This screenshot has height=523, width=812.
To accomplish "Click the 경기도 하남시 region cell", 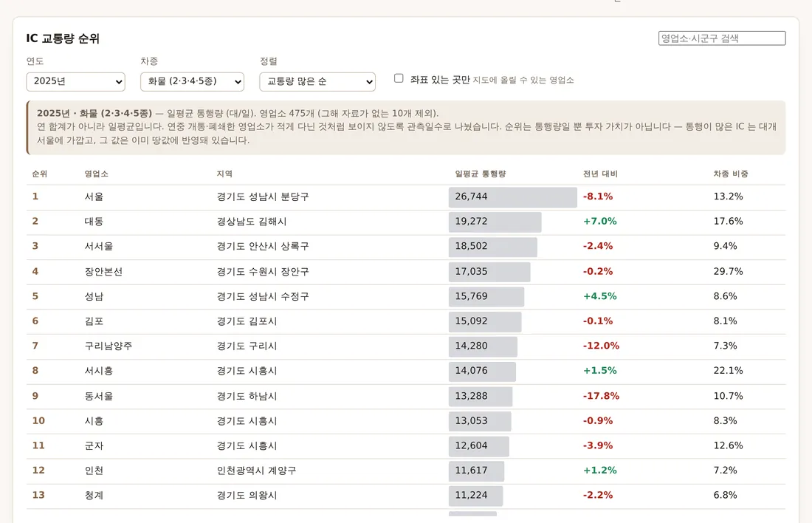I will tap(247, 396).
